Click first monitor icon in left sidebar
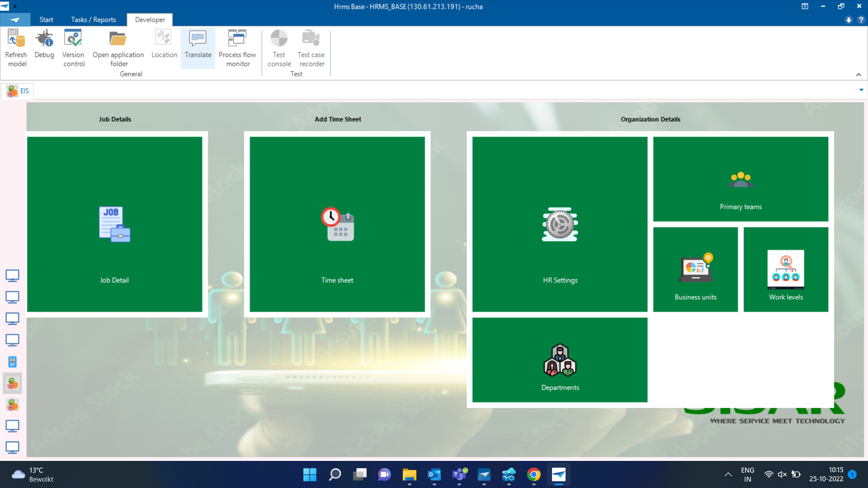This screenshot has height=488, width=868. point(12,275)
